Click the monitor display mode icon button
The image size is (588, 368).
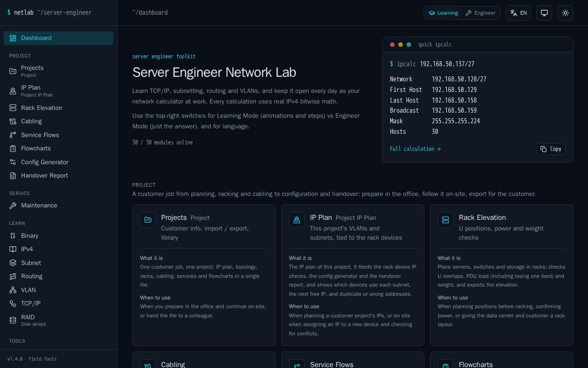pos(544,13)
